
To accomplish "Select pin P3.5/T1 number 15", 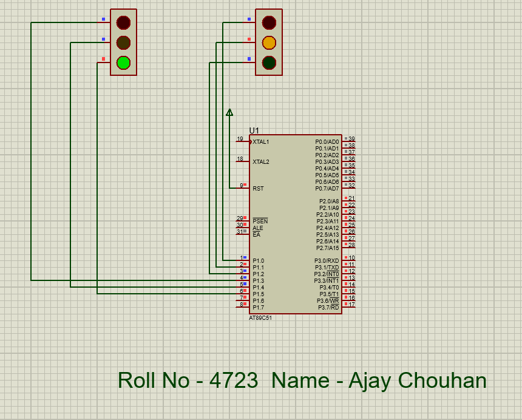I will (x=349, y=293).
